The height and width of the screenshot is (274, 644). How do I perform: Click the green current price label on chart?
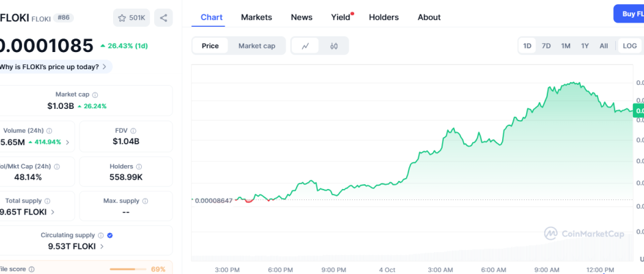coord(639,110)
